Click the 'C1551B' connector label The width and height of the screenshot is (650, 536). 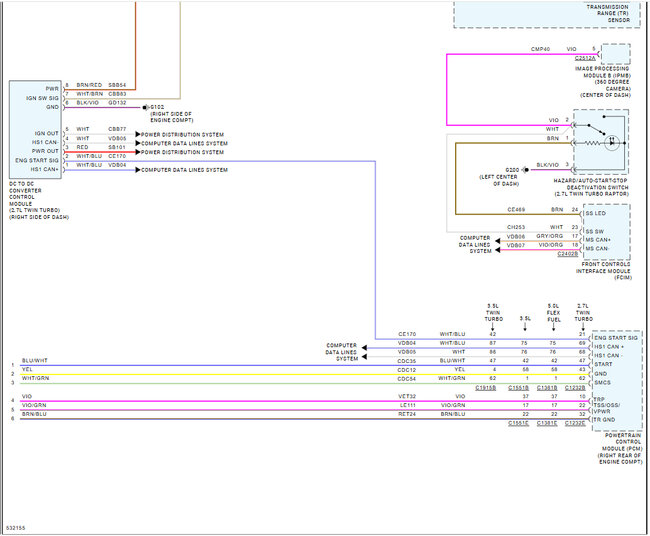pos(519,388)
